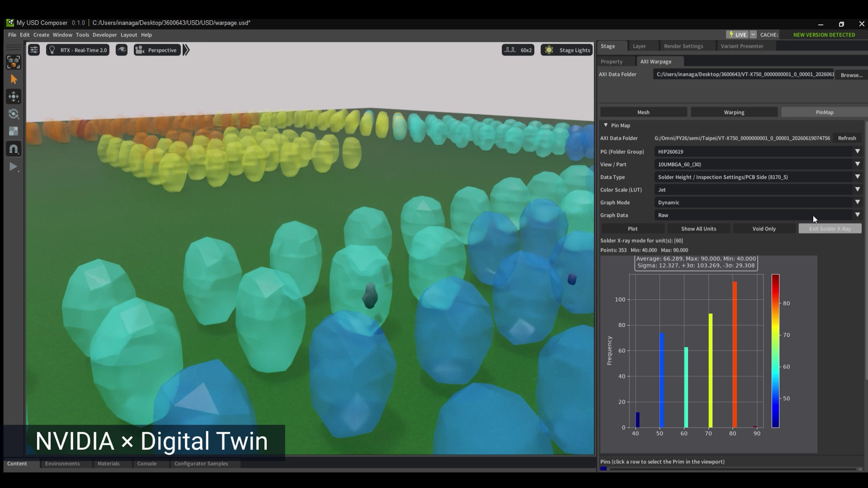Select the Warping section button
Image resolution: width=868 pixels, height=488 pixels.
click(x=734, y=113)
